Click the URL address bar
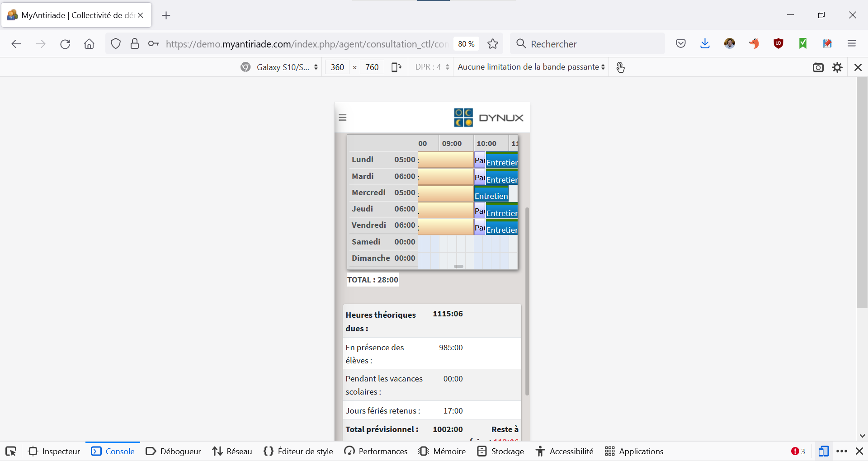 pyautogui.click(x=307, y=44)
